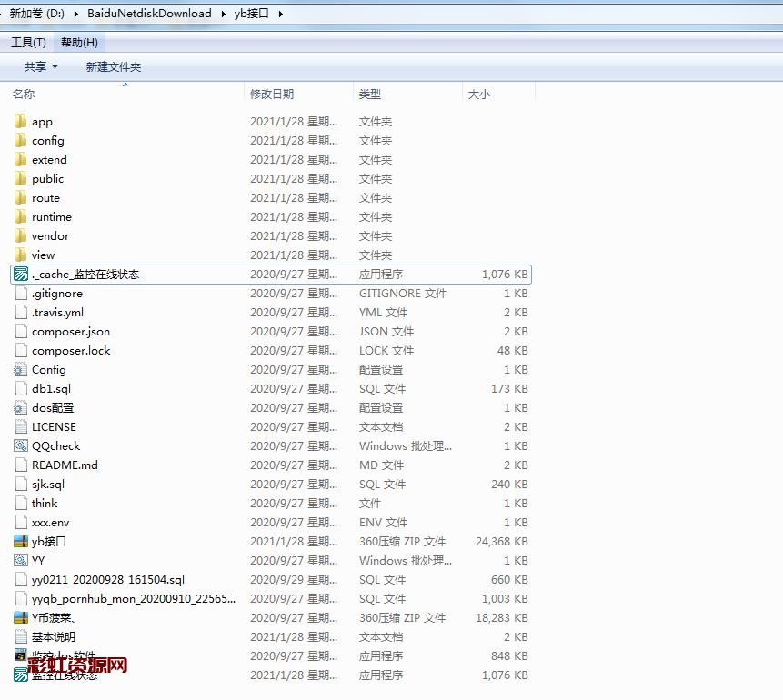Select the README.md file row

(x=65, y=465)
